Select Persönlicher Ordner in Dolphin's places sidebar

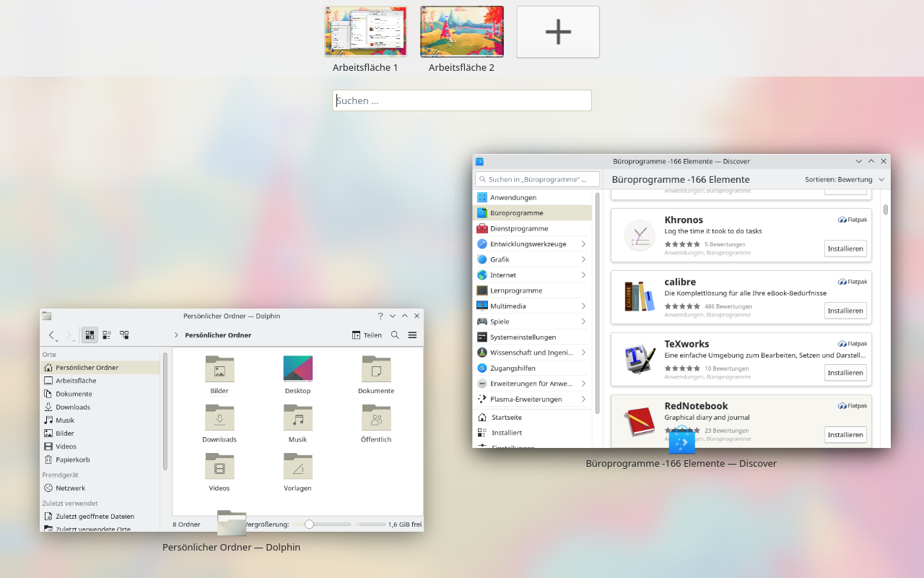pos(100,368)
